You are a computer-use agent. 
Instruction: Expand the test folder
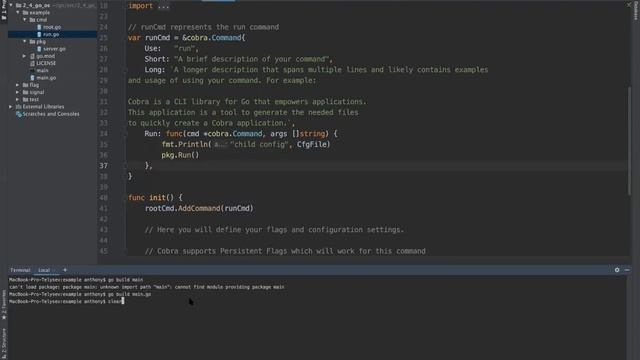(18, 99)
